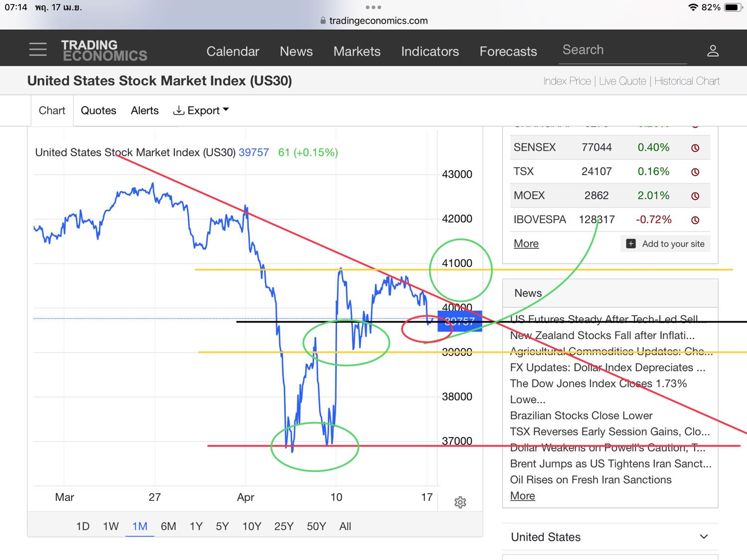
Task: Open the Markets menu
Action: click(357, 51)
